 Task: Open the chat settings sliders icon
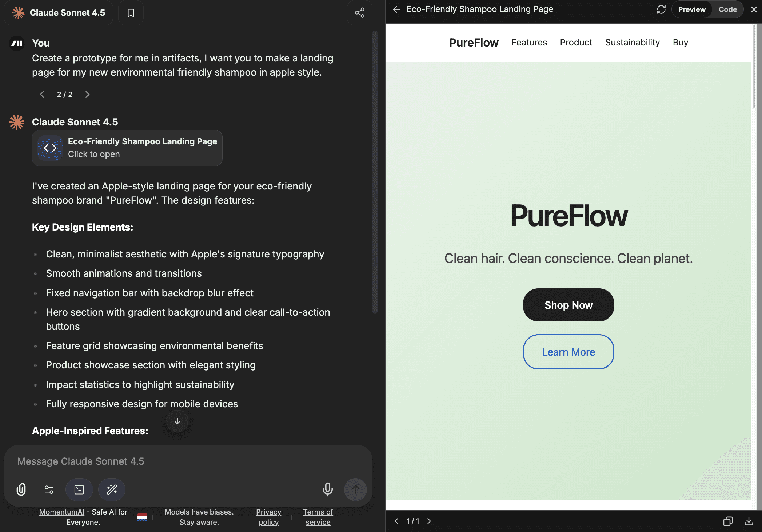[49, 489]
